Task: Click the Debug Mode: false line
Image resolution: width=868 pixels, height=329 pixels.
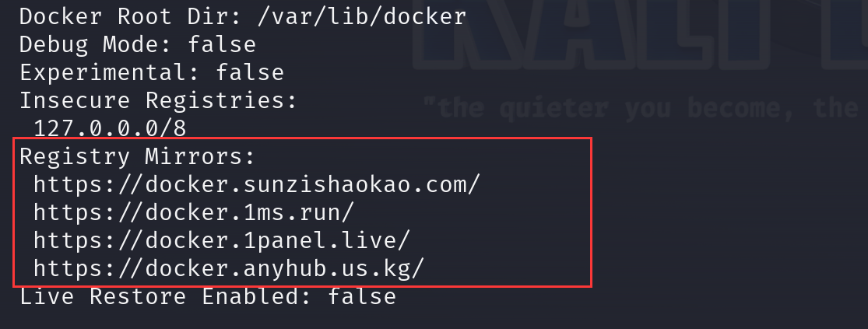Action: pyautogui.click(x=138, y=44)
